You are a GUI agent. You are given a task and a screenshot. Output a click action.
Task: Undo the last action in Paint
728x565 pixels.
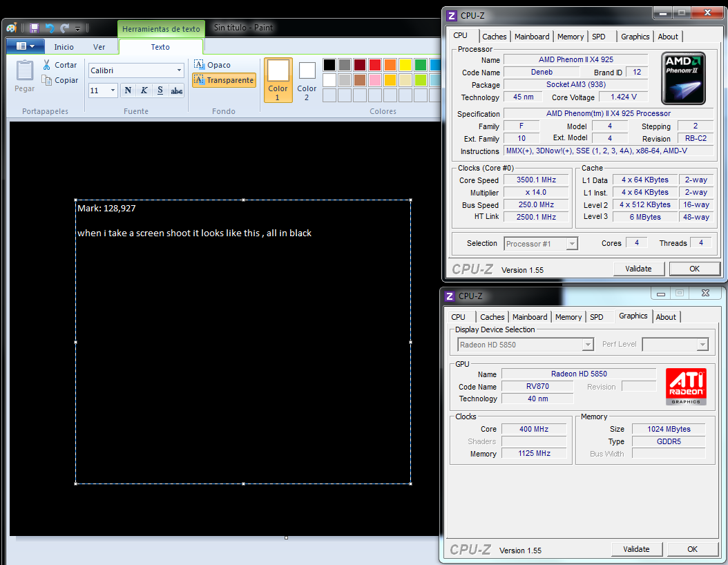(50, 28)
